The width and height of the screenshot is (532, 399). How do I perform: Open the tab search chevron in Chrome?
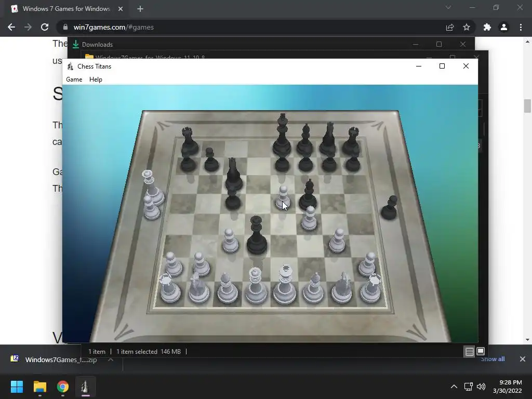tap(448, 7)
